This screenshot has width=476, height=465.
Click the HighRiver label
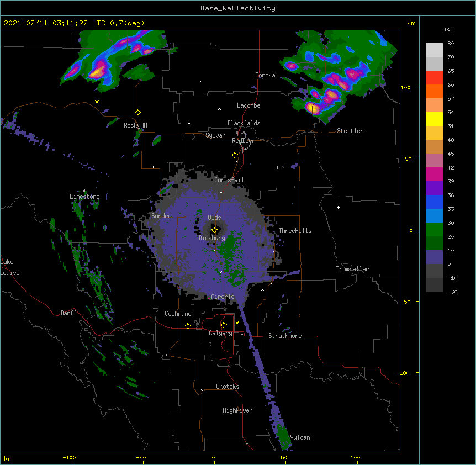point(237,410)
